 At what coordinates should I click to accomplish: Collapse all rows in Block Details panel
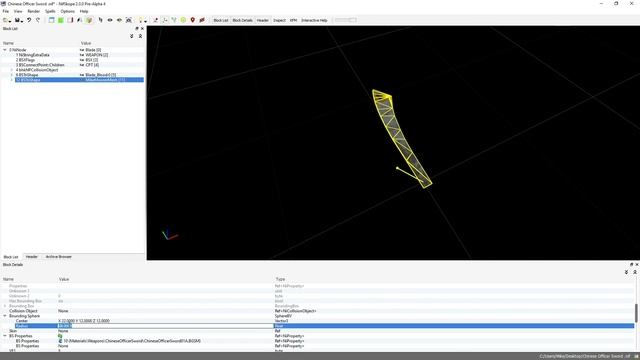635,272
